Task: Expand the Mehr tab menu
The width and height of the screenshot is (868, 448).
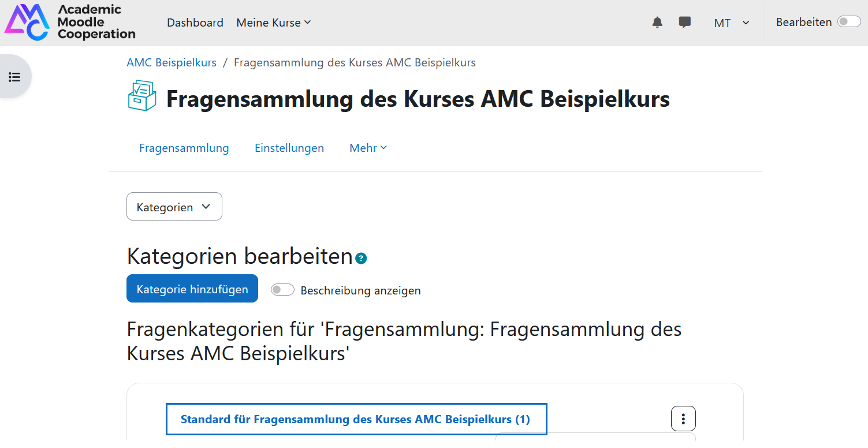Action: [368, 148]
